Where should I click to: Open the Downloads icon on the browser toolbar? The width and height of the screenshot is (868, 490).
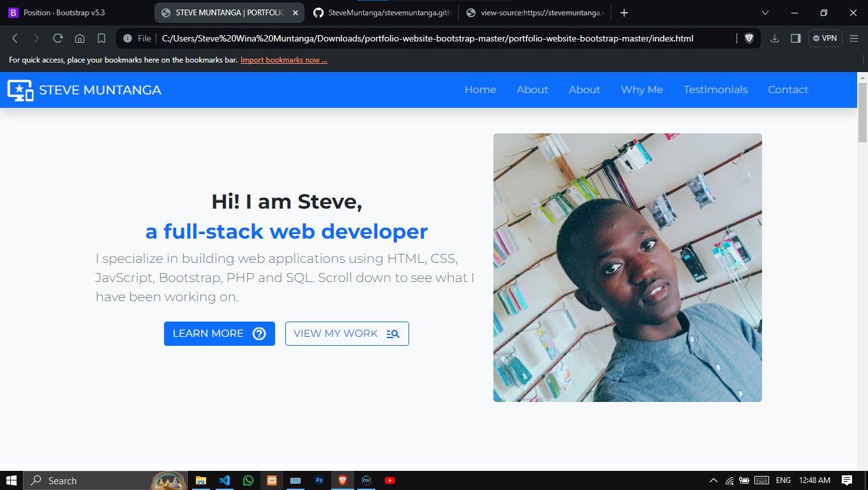(774, 38)
